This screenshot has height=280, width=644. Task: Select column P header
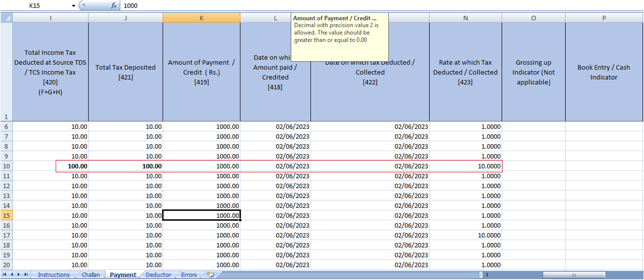pyautogui.click(x=604, y=18)
